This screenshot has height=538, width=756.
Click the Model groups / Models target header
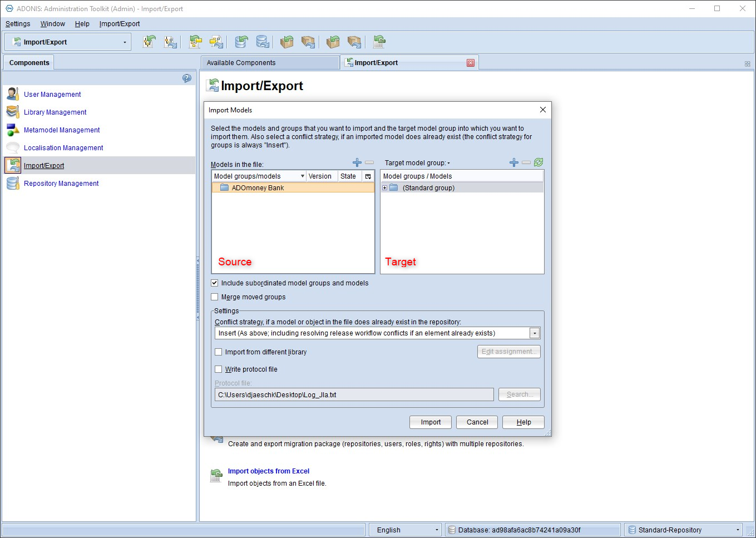point(462,176)
